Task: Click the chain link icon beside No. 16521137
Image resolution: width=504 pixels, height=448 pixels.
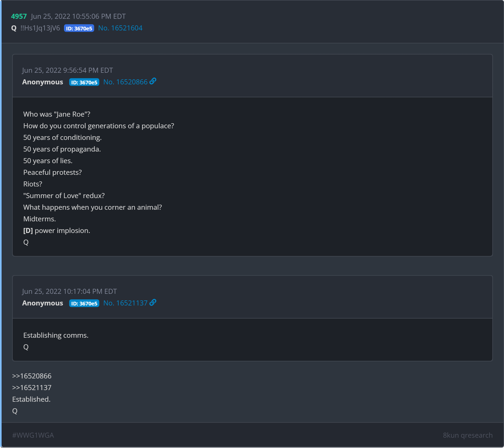Action: click(153, 302)
